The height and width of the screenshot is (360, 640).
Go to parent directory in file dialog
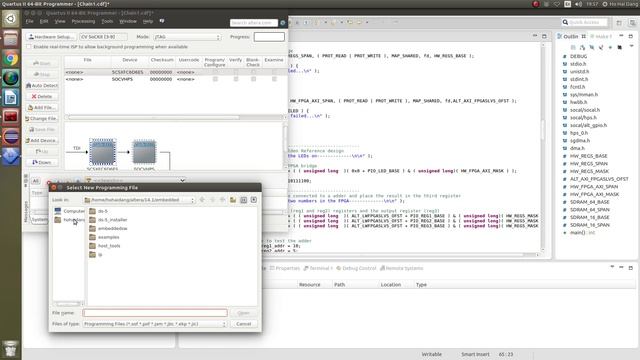(x=222, y=200)
